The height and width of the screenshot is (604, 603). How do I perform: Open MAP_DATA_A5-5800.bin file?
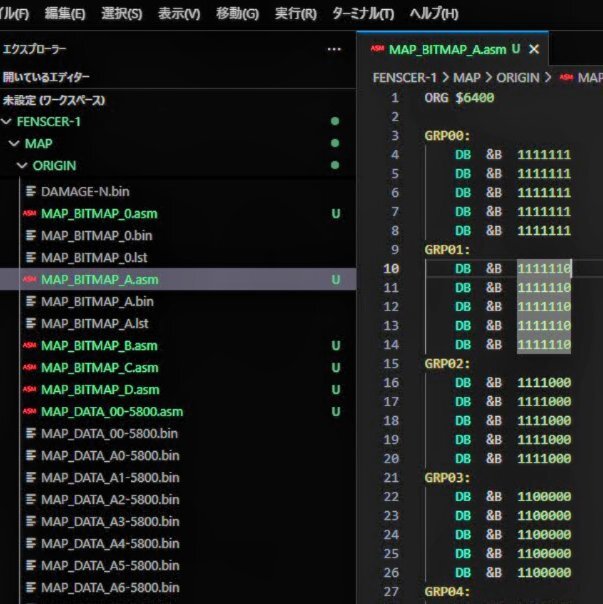coord(110,565)
